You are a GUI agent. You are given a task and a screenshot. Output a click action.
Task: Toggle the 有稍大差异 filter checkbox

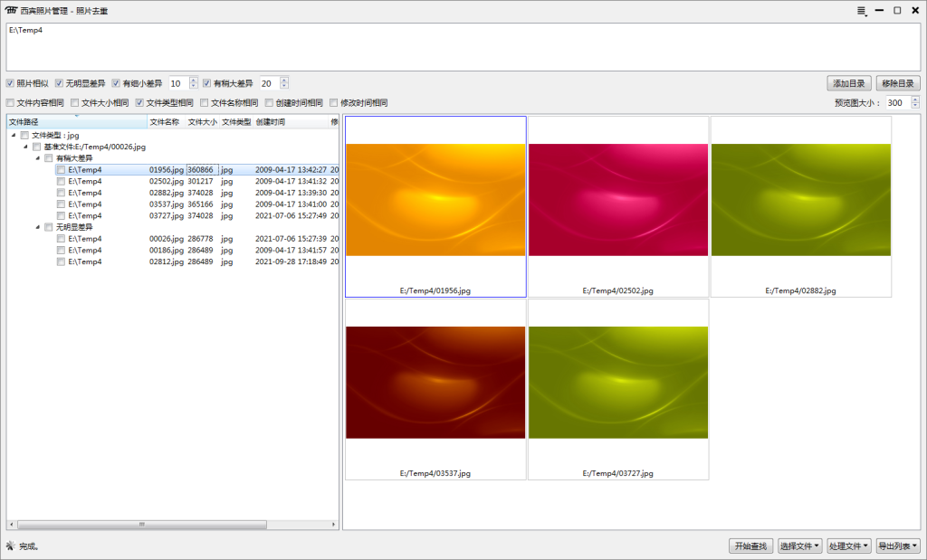coord(207,83)
